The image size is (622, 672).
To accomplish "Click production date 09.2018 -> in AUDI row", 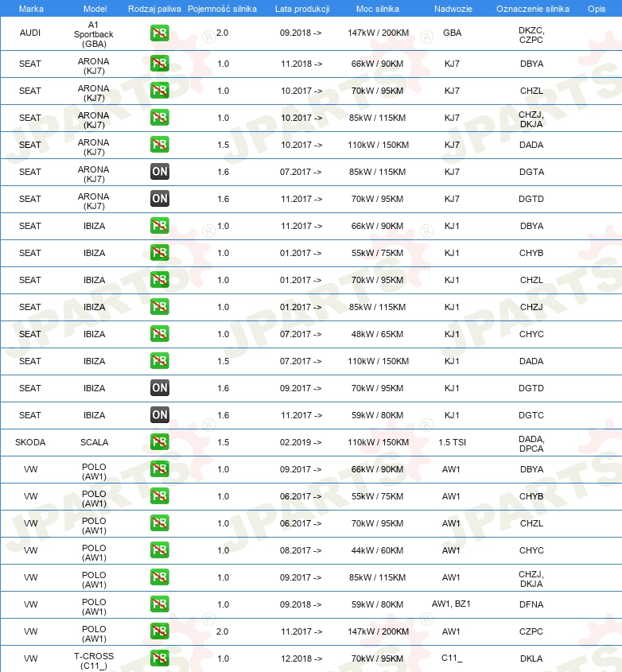I will 301,33.
